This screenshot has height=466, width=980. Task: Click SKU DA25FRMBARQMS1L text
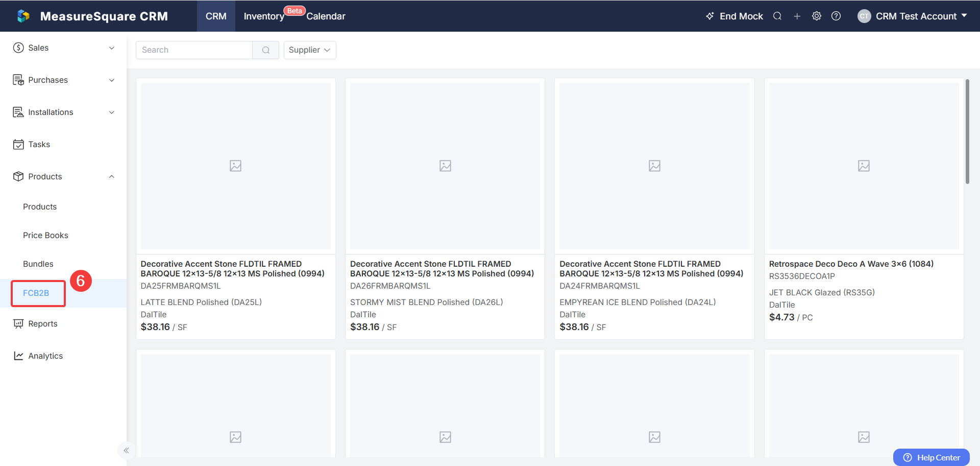181,286
